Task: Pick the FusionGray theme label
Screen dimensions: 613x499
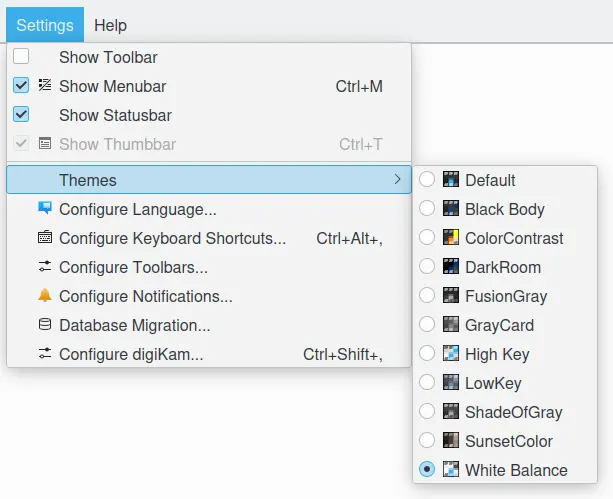Action: point(505,296)
